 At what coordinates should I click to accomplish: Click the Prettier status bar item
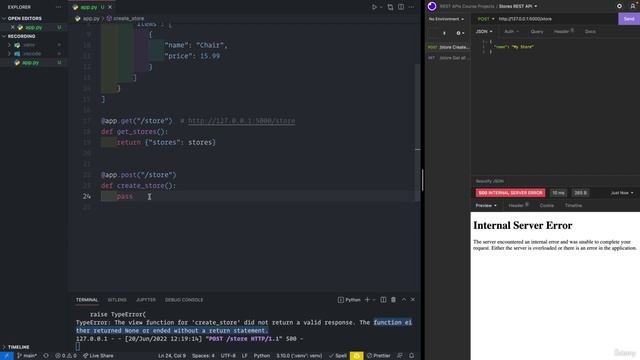pyautogui.click(x=379, y=356)
